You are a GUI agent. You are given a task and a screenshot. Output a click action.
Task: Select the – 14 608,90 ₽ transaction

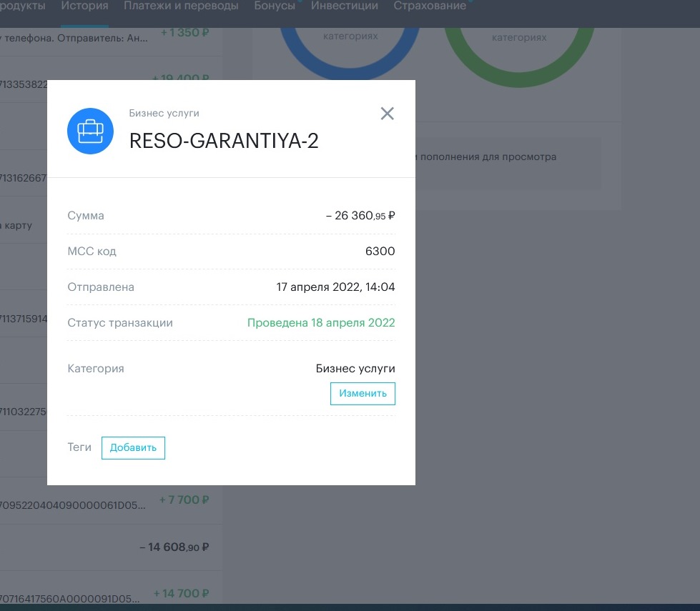pos(174,547)
